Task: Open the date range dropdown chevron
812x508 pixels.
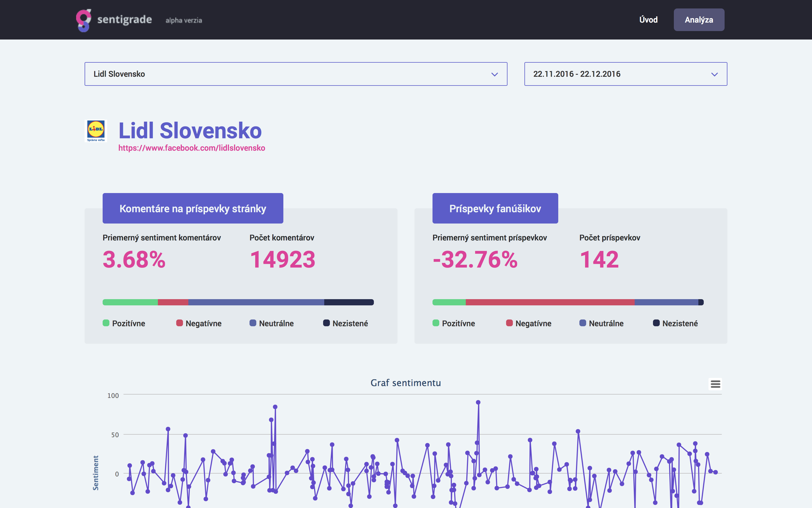Action: point(714,74)
